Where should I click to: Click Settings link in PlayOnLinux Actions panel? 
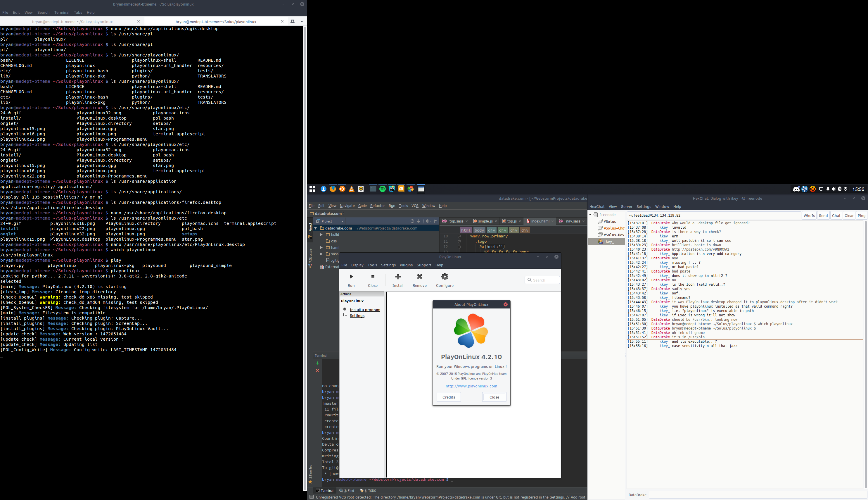(357, 316)
